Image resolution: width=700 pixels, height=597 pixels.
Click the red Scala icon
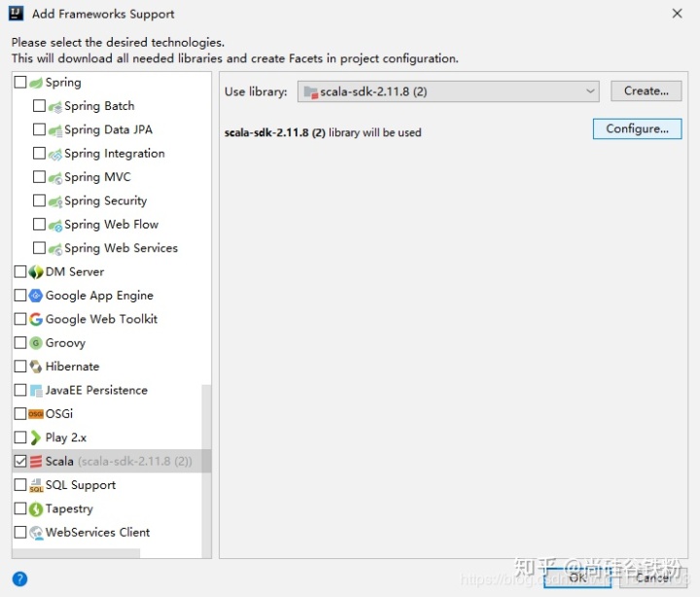(x=36, y=461)
